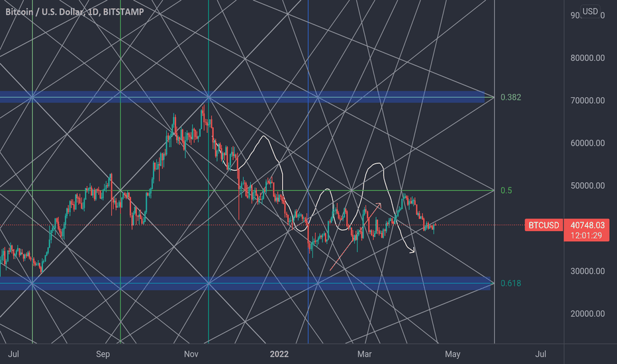Image resolution: width=617 pixels, height=364 pixels.
Task: Select the white curved arrow head drawing
Action: pyautogui.click(x=412, y=250)
